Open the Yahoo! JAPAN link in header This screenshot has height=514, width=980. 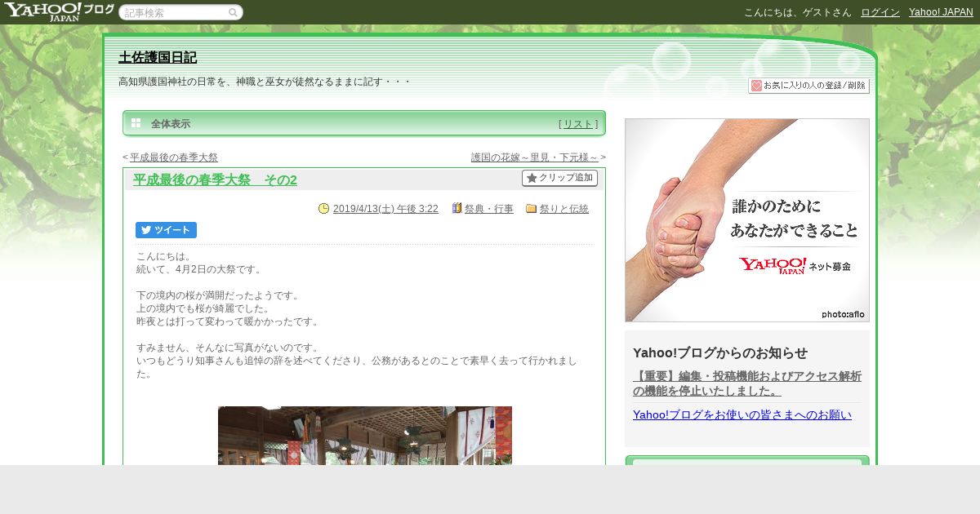pyautogui.click(x=941, y=12)
